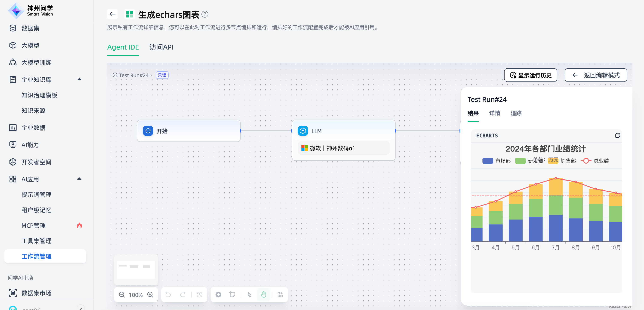Click the 数据集市场 icon
The height and width of the screenshot is (310, 644).
(x=13, y=293)
